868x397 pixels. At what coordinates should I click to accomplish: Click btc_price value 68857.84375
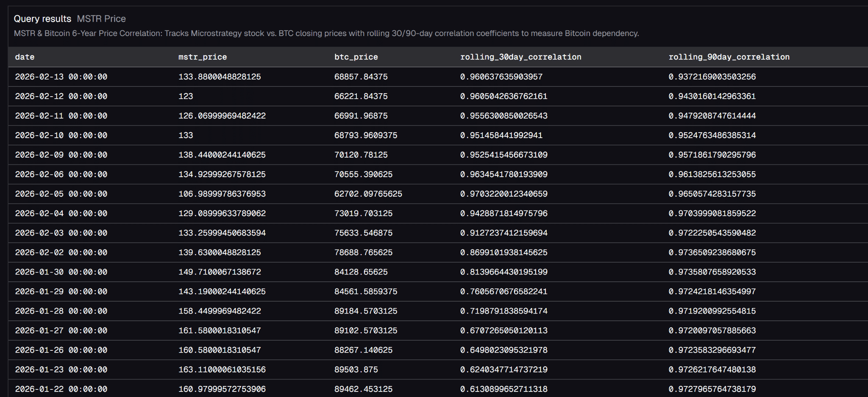(361, 77)
